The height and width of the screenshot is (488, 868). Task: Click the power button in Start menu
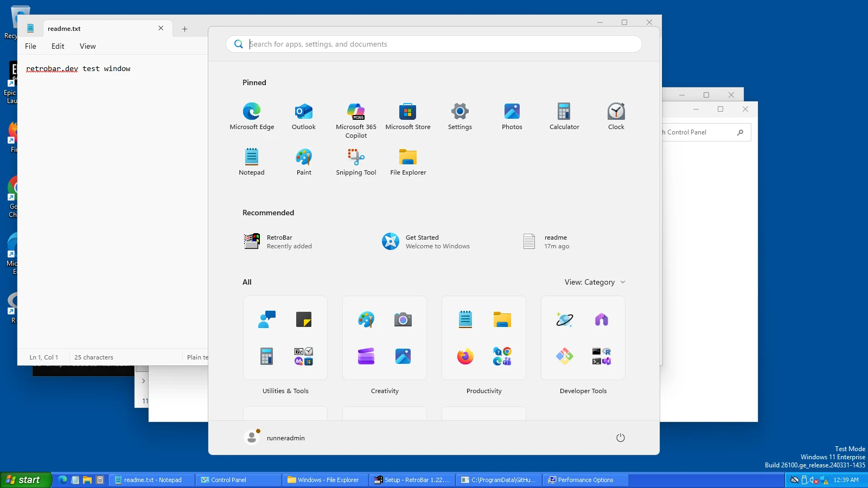pos(621,438)
